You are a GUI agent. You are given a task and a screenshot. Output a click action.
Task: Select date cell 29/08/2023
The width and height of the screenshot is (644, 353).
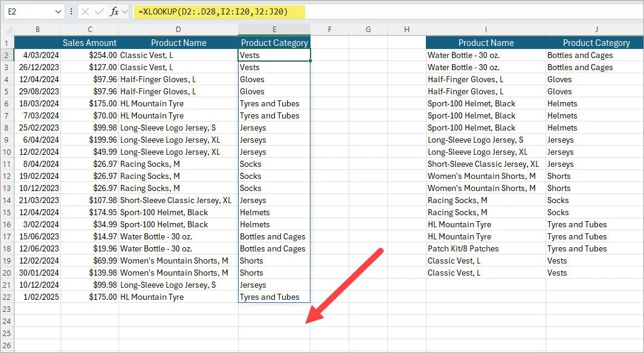tap(37, 91)
